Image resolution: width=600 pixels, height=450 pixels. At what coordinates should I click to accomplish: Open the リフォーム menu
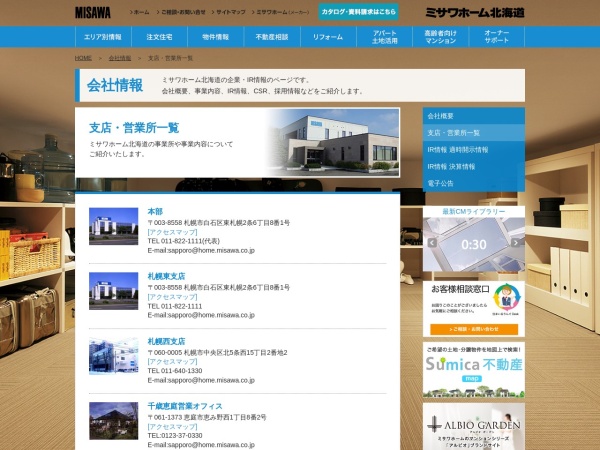(328, 37)
